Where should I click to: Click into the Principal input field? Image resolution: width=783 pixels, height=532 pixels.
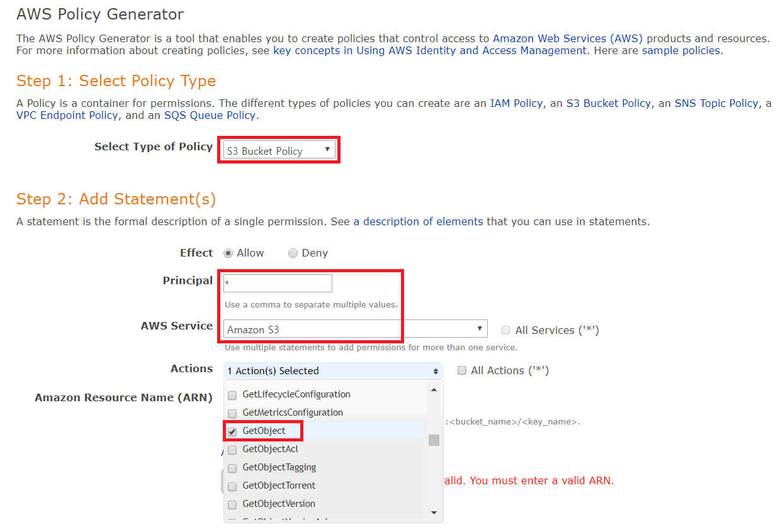point(278,283)
